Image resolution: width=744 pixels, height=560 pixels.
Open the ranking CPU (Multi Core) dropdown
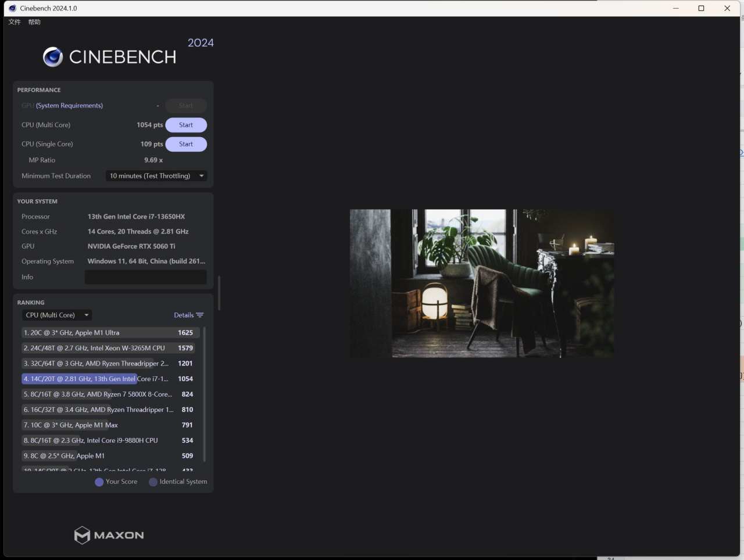click(57, 315)
